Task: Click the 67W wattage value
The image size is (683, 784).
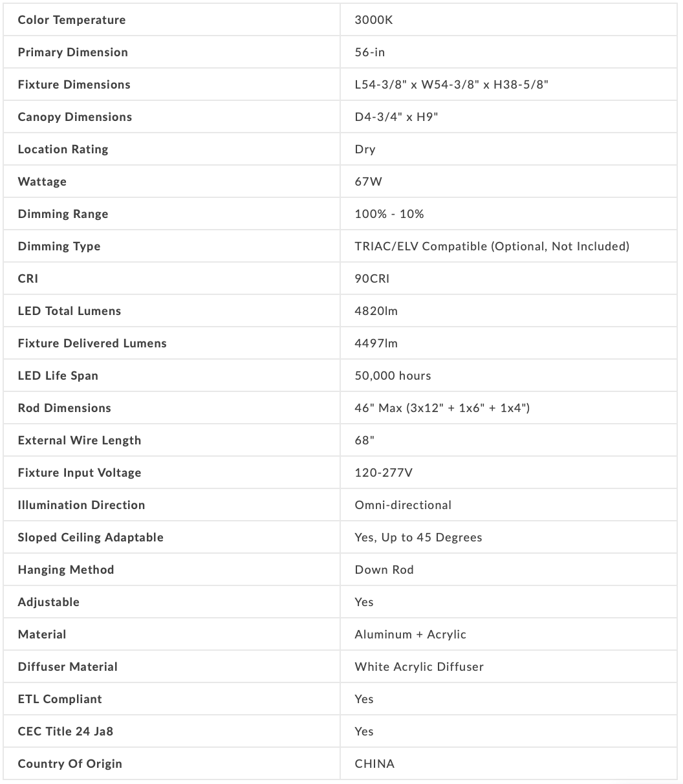Action: tap(369, 182)
